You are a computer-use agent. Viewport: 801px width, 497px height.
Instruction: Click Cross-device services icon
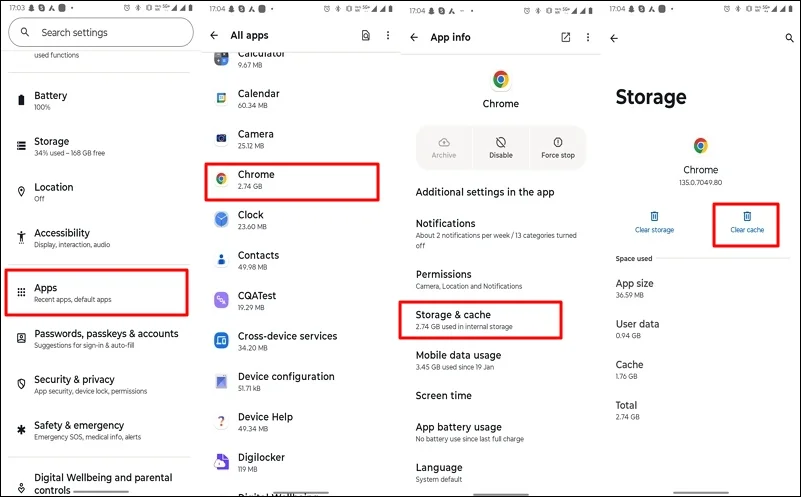click(221, 340)
